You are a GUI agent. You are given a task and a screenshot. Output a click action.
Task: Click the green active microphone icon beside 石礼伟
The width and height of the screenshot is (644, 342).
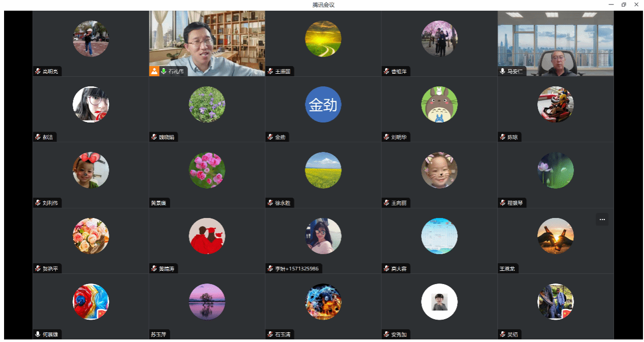[x=164, y=71]
